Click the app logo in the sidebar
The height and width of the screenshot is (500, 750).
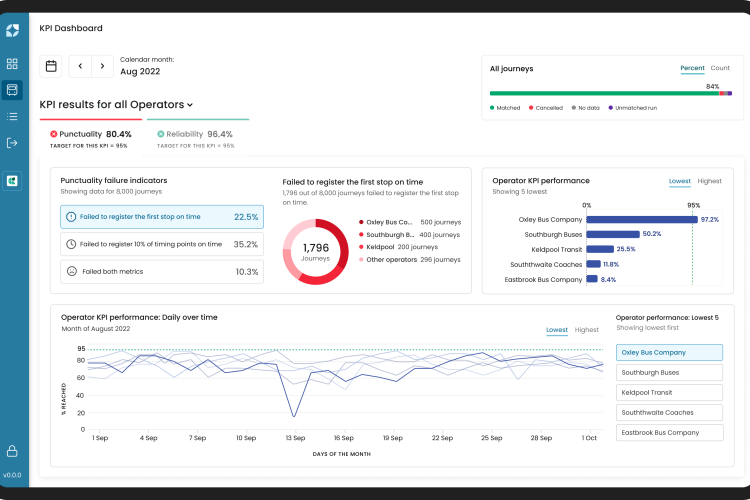(x=12, y=31)
